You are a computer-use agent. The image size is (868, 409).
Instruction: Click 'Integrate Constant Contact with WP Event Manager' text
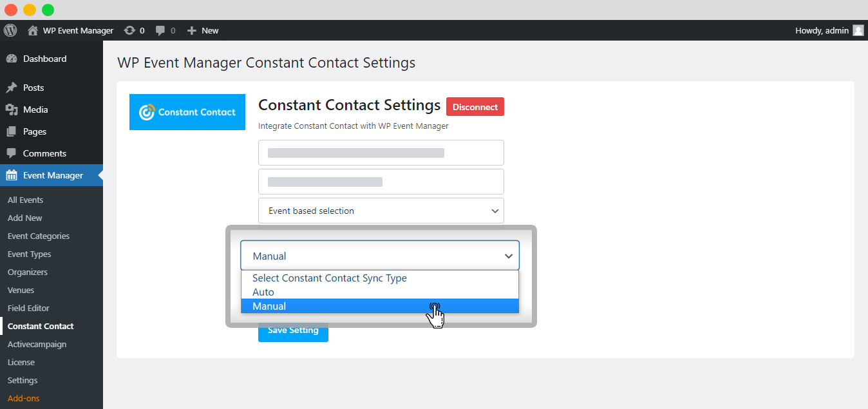point(354,126)
